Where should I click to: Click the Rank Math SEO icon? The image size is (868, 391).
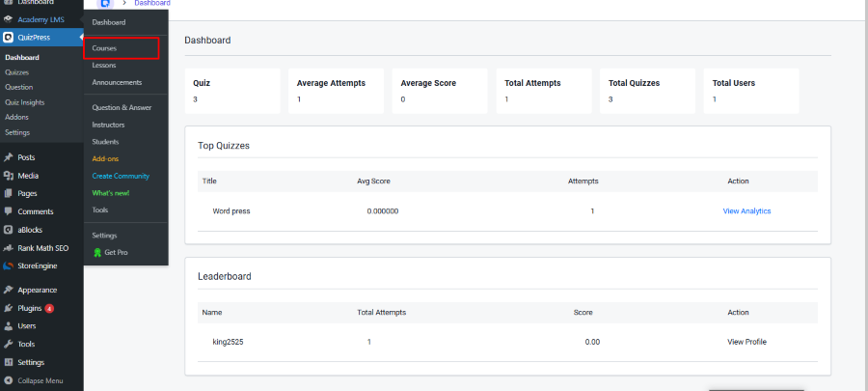(x=9, y=248)
